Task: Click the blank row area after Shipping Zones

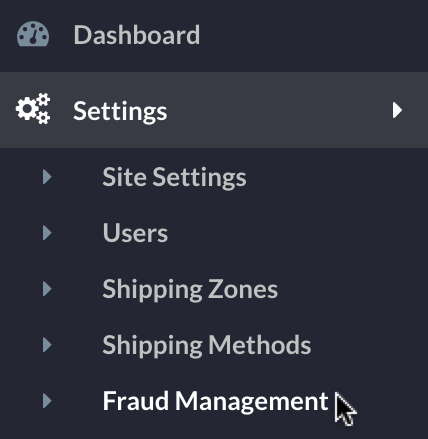Action: tap(353, 289)
